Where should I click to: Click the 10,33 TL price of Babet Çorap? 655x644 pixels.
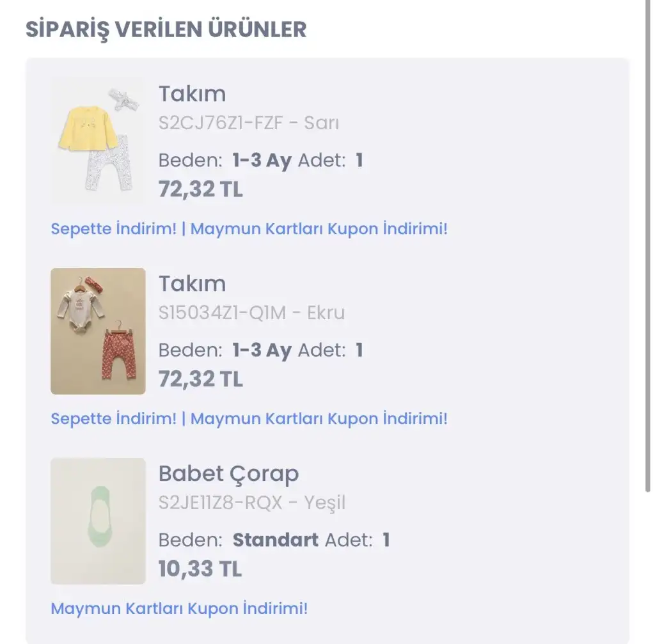tap(200, 569)
